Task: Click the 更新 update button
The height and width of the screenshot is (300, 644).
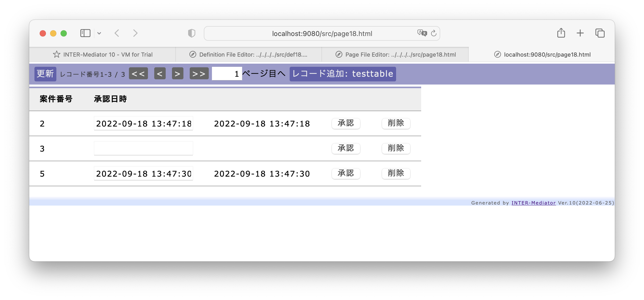Action: [45, 74]
